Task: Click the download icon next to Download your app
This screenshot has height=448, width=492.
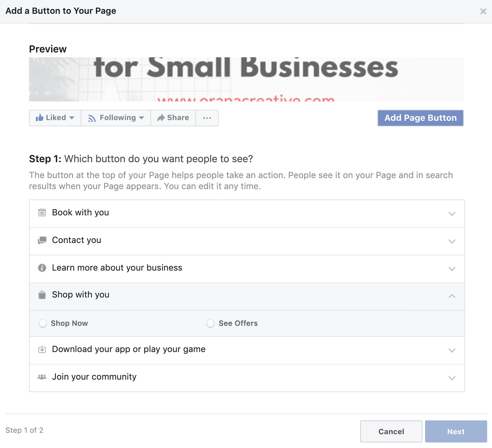Action: [42, 349]
